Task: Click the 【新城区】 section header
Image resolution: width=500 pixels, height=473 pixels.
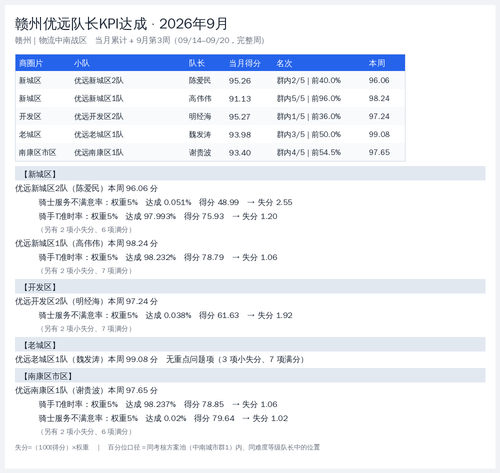Action: 250,174
